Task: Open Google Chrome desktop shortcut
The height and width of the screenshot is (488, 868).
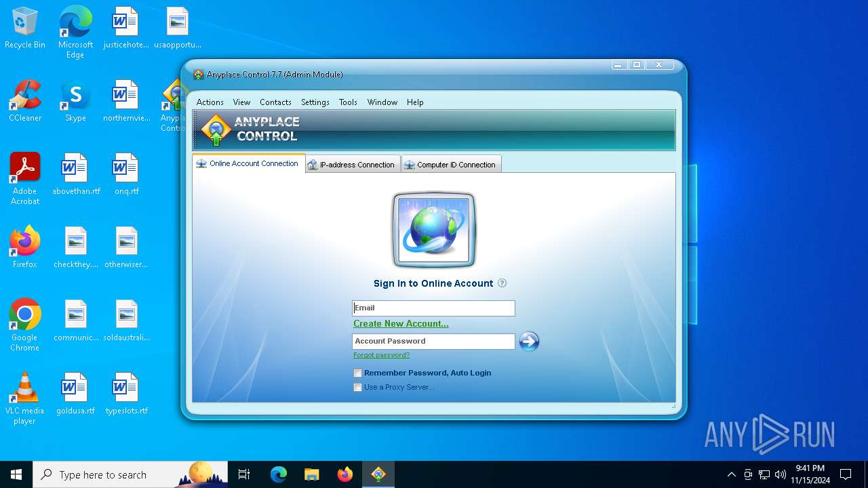Action: pos(25,325)
